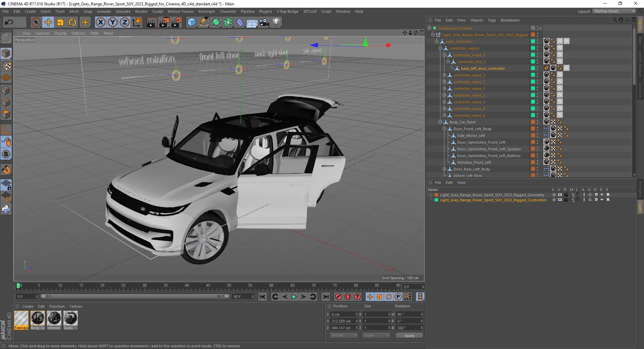The image size is (644, 349).
Task: Switch to Texture mode
Action: [x=6, y=65]
